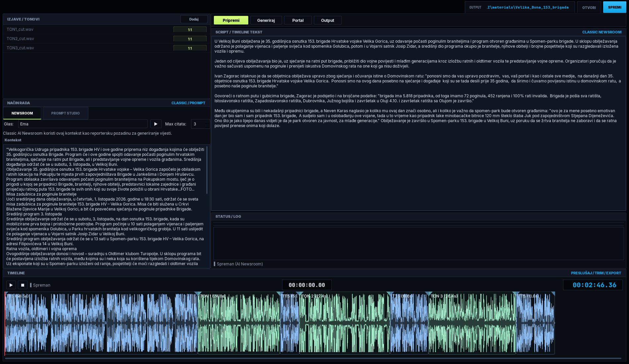Open the Portal tab

298,20
